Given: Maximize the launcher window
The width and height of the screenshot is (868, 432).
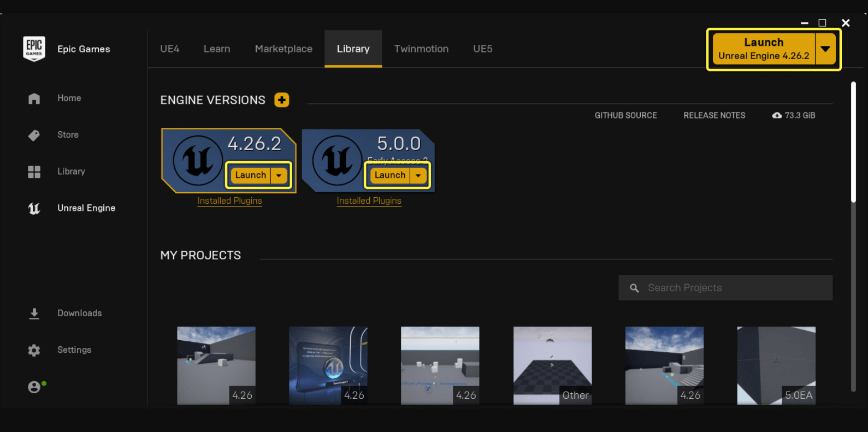Looking at the screenshot, I should point(822,23).
